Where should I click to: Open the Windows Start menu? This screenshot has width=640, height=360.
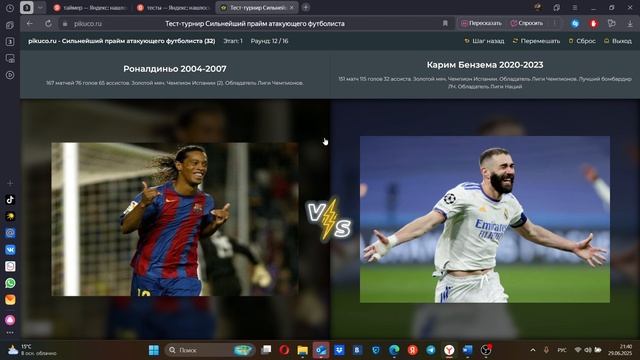pos(154,350)
